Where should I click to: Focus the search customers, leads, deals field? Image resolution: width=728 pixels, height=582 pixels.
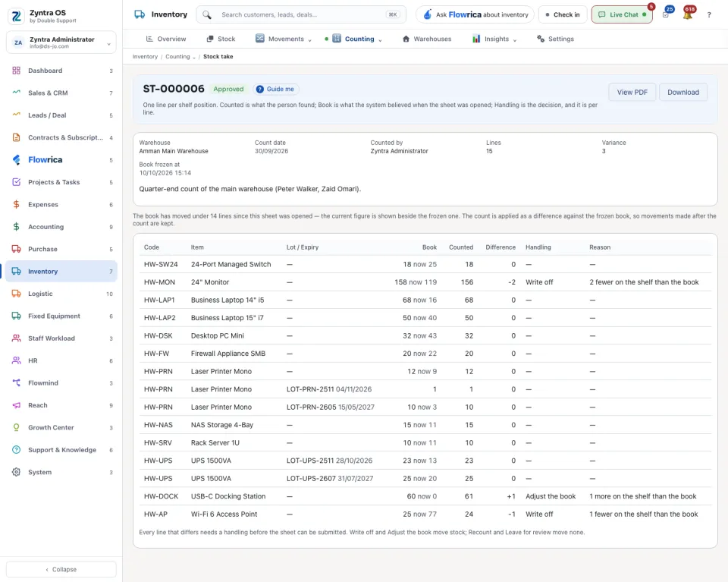pyautogui.click(x=301, y=15)
